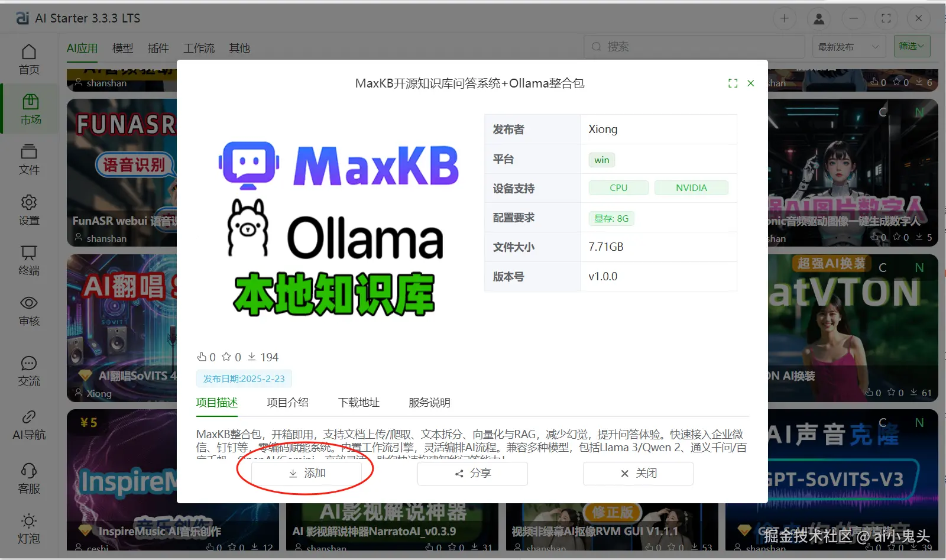Viewport: 946px width, 560px height.
Task: Click the 显存: 8G requirement tag
Action: tap(611, 218)
